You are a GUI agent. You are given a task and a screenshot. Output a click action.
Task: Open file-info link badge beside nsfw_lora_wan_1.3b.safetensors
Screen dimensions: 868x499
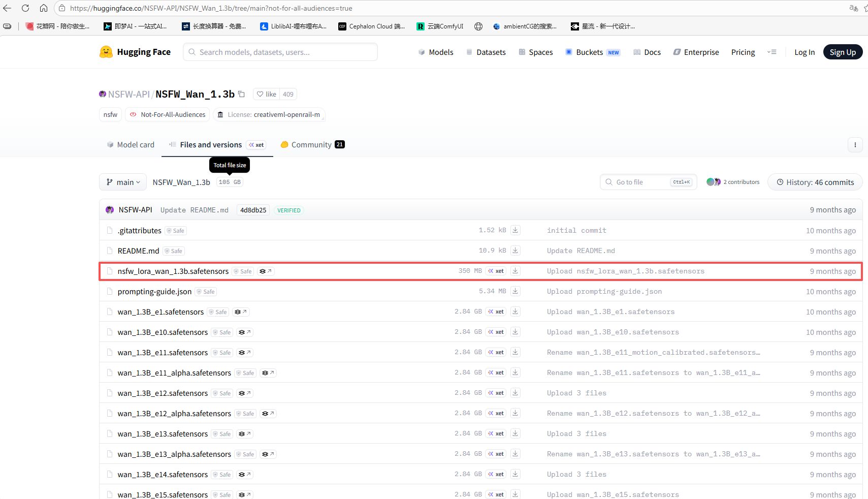click(266, 271)
